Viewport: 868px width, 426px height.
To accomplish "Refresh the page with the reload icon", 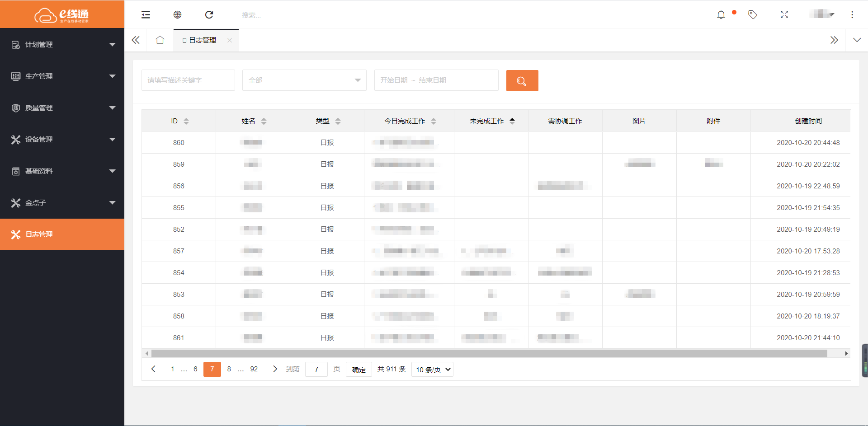I will click(209, 15).
